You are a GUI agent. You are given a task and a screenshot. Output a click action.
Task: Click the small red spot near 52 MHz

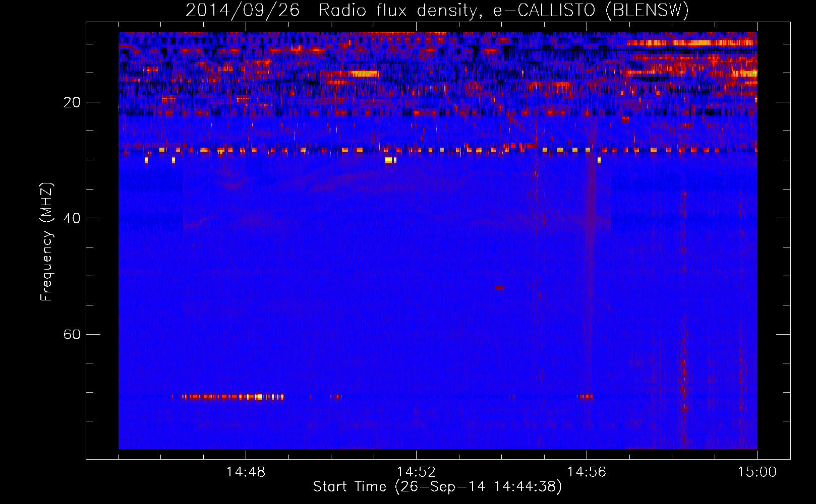[x=499, y=287]
